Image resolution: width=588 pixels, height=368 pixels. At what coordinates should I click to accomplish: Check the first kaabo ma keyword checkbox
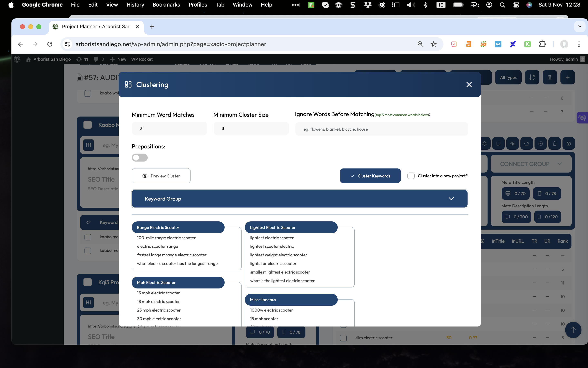tap(88, 237)
